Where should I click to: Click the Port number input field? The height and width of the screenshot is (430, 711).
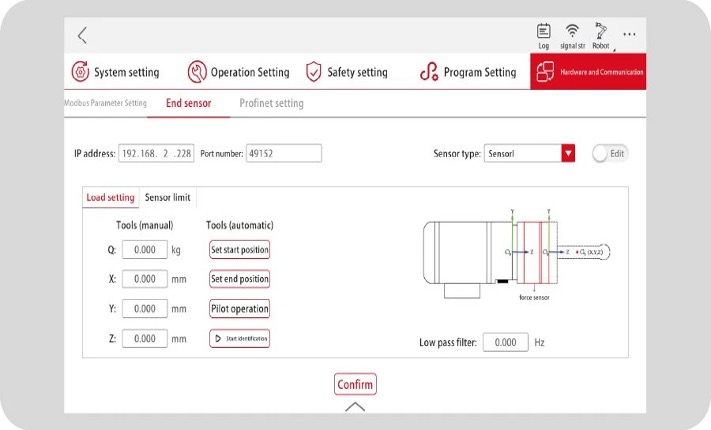coord(283,153)
